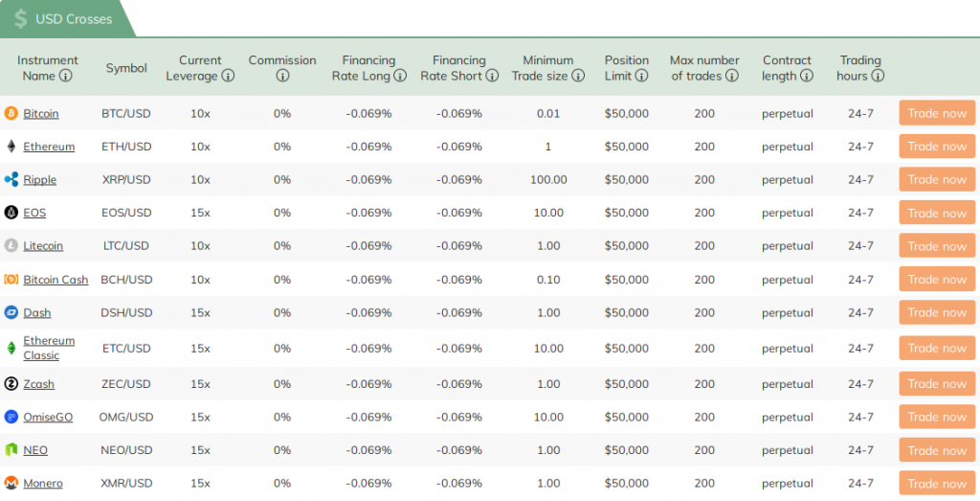
Task: Click Trade now for EOS
Action: [937, 213]
